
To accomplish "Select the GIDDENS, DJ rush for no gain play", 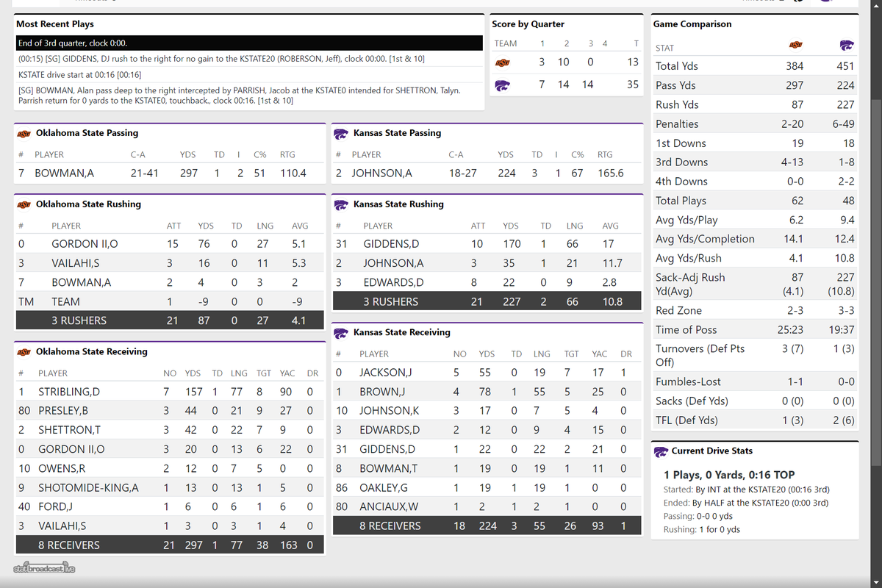I will pyautogui.click(x=250, y=59).
